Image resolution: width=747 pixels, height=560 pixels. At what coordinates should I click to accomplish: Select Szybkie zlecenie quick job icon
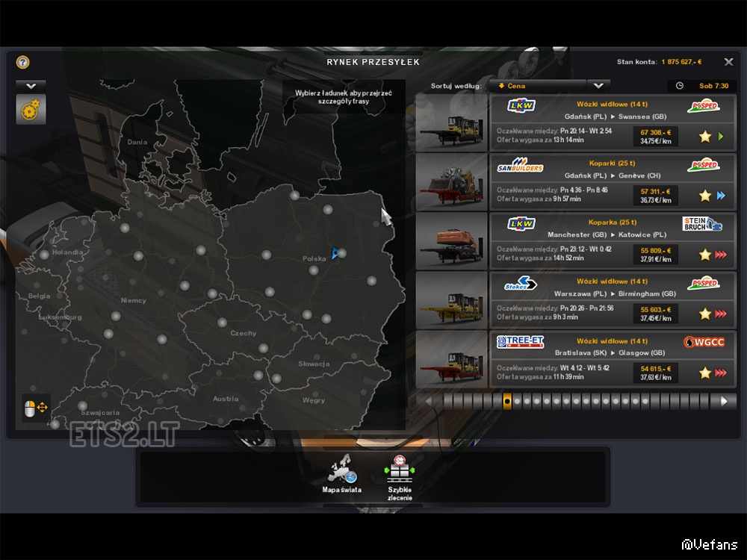pyautogui.click(x=400, y=471)
